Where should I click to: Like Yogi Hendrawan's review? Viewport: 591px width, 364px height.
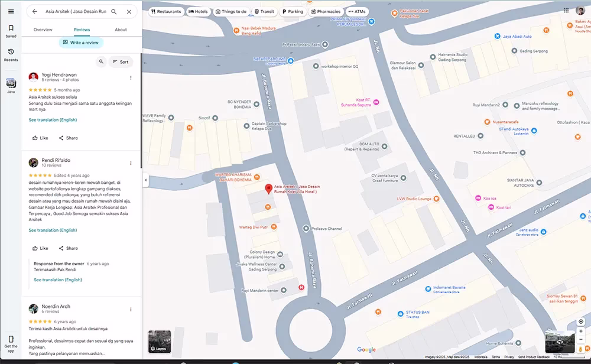point(40,138)
